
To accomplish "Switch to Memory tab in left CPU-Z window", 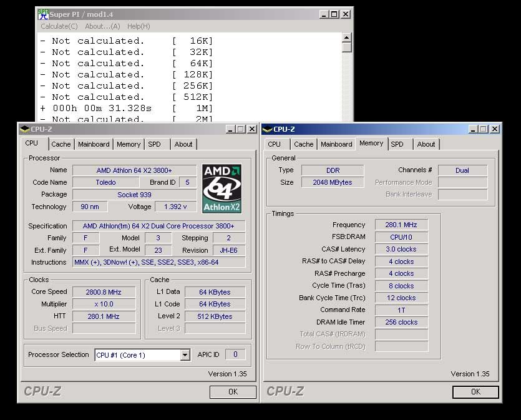I will (x=129, y=144).
